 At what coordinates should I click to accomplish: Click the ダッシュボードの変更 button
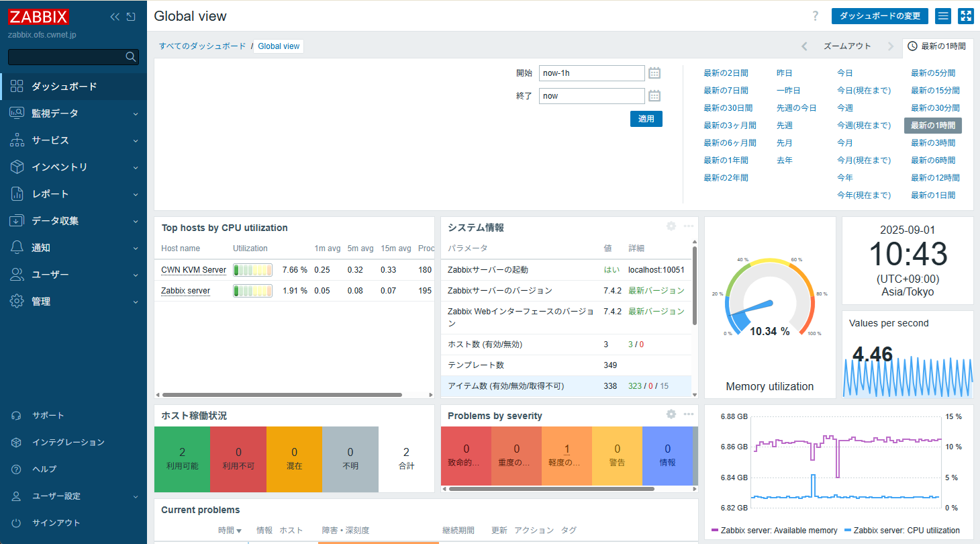click(879, 16)
